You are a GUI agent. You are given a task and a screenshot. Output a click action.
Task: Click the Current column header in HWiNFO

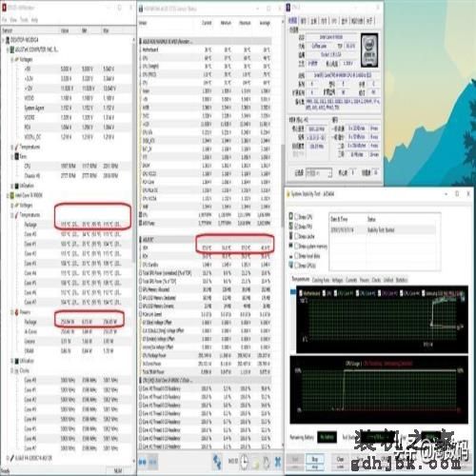207,23
